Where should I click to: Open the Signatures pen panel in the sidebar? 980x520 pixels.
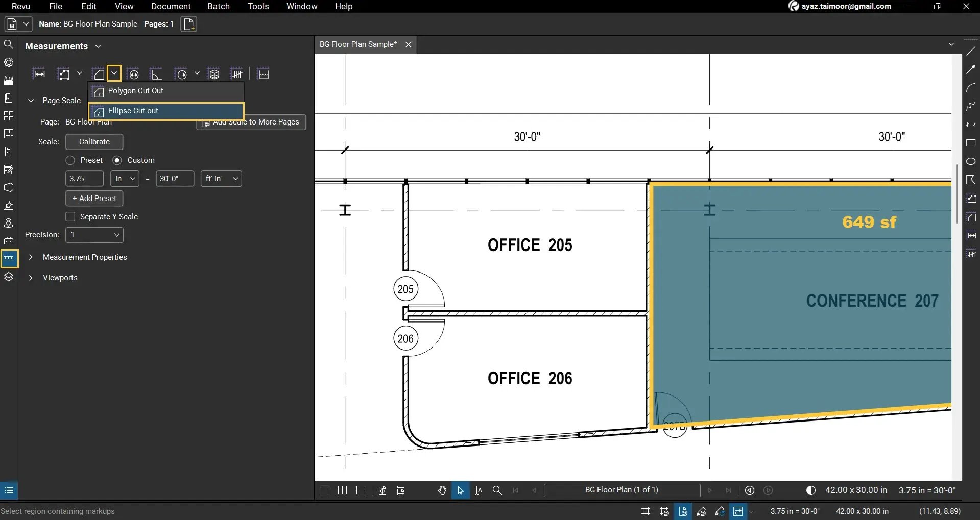pos(9,205)
